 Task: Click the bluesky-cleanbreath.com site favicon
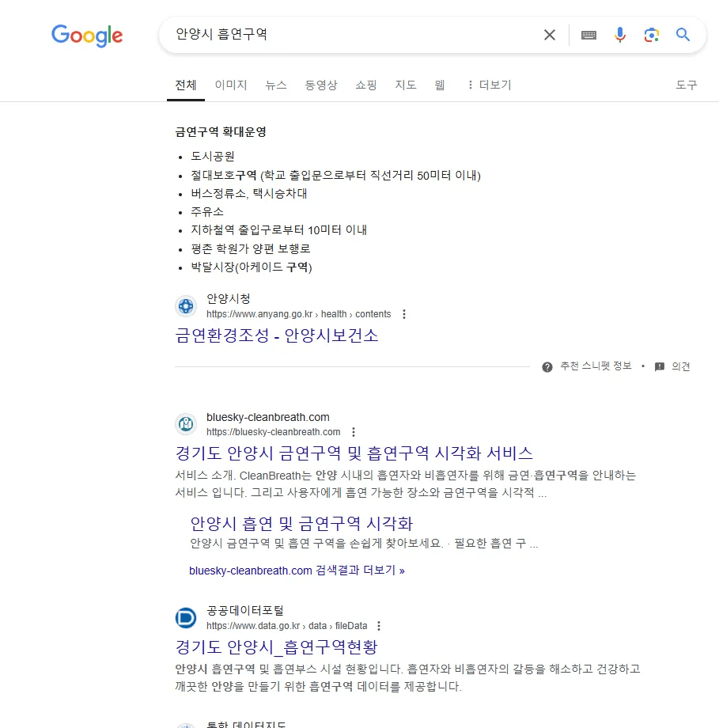tap(185, 424)
